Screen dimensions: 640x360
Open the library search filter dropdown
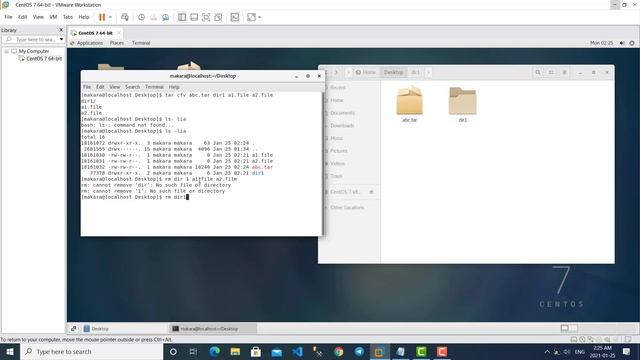[x=61, y=39]
